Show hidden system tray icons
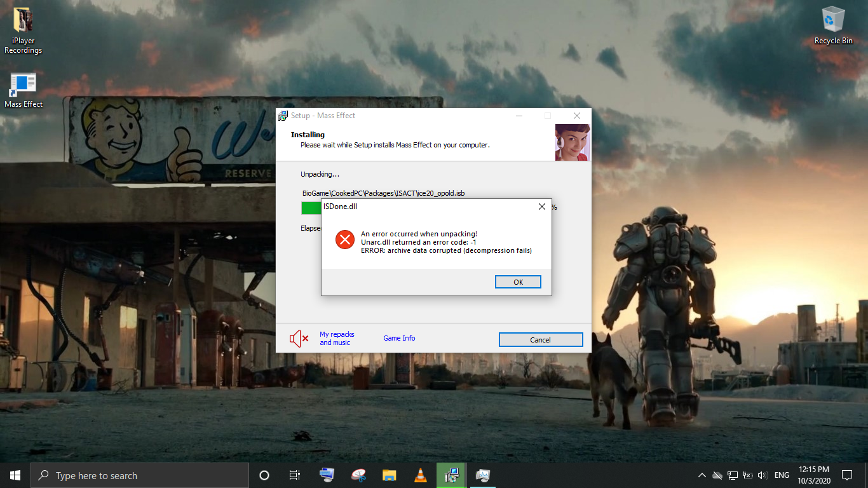 (702, 475)
